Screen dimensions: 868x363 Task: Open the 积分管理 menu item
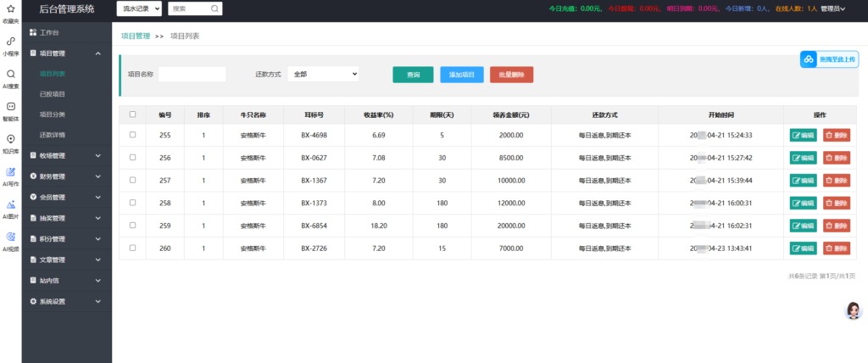pos(67,239)
